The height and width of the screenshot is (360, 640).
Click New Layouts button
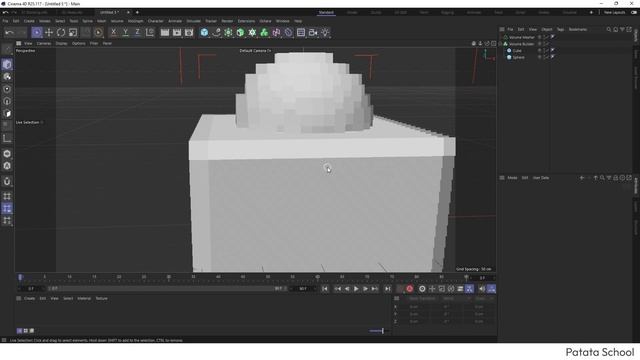614,13
